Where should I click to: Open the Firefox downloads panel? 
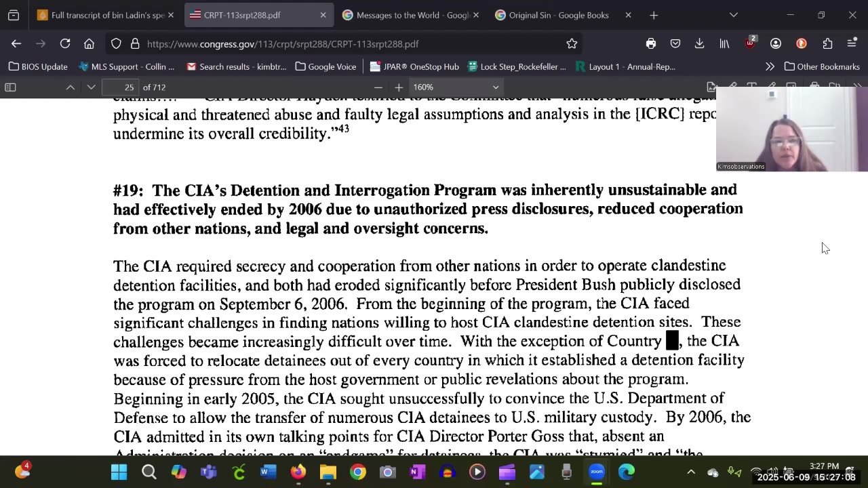pos(699,43)
